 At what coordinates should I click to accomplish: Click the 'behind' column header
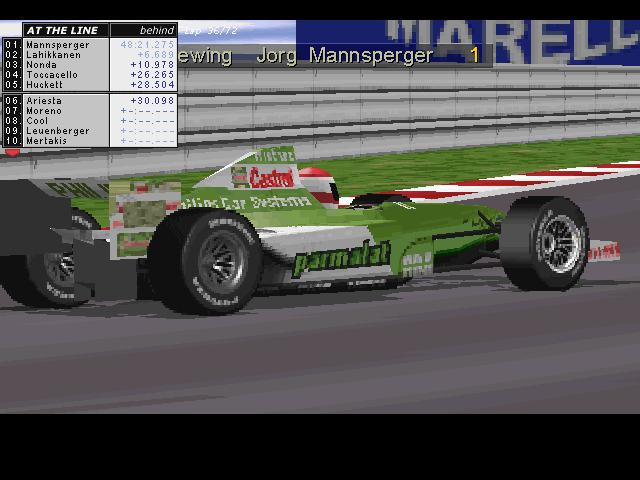(x=156, y=31)
